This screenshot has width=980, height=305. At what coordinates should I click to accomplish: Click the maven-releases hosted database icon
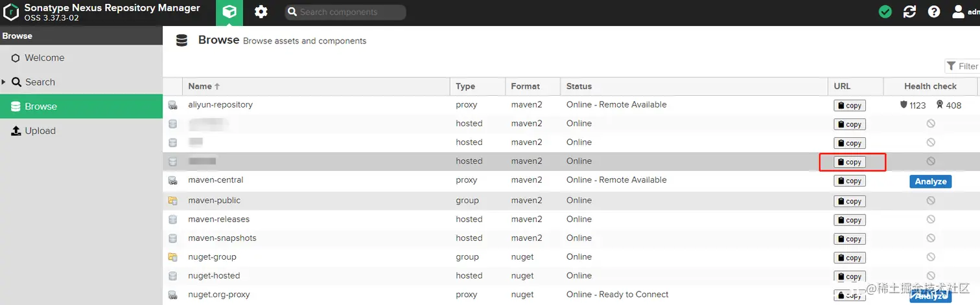pyautogui.click(x=172, y=220)
